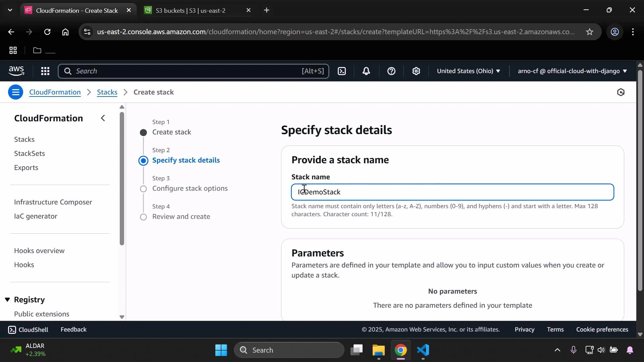Click the Feedback link in the footer
Viewport: 644px width, 362px height.
[x=73, y=329]
